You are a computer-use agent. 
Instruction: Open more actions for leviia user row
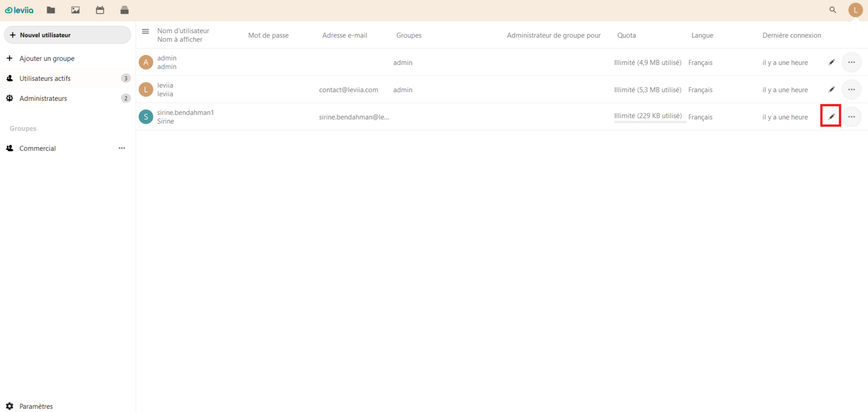point(852,89)
